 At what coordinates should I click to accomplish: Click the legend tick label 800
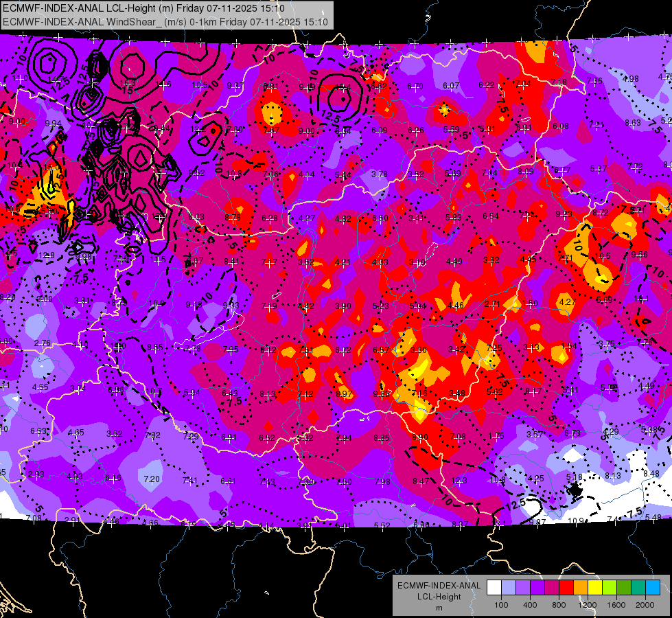pyautogui.click(x=559, y=605)
